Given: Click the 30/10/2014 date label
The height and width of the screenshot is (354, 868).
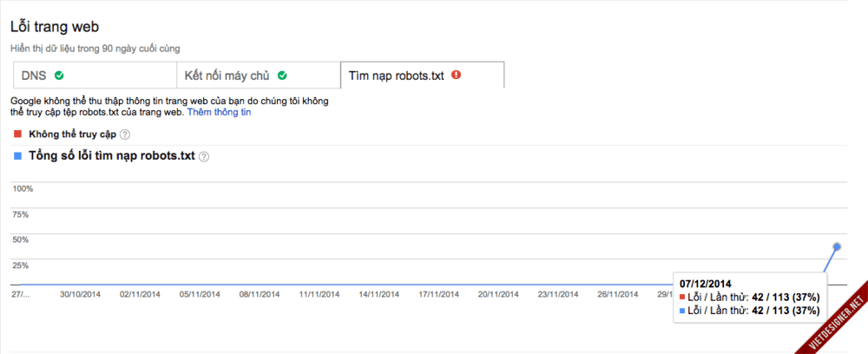Looking at the screenshot, I should click(x=80, y=294).
